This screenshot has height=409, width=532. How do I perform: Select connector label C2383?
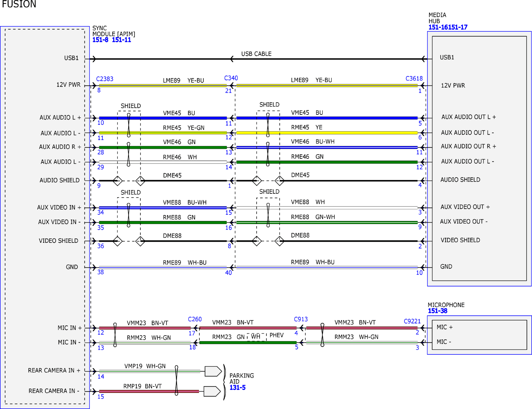click(x=105, y=79)
